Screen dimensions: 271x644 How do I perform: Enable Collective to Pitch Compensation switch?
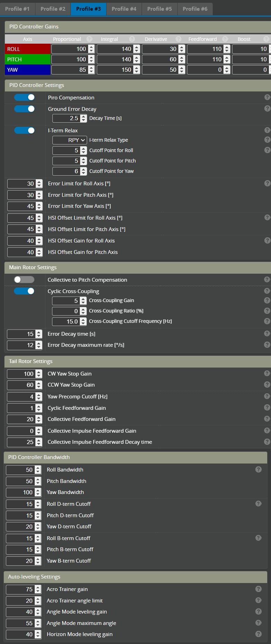pyautogui.click(x=24, y=280)
